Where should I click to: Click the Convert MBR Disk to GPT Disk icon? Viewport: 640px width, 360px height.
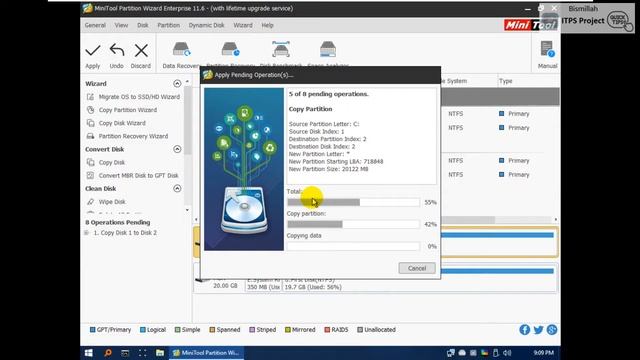[90, 175]
